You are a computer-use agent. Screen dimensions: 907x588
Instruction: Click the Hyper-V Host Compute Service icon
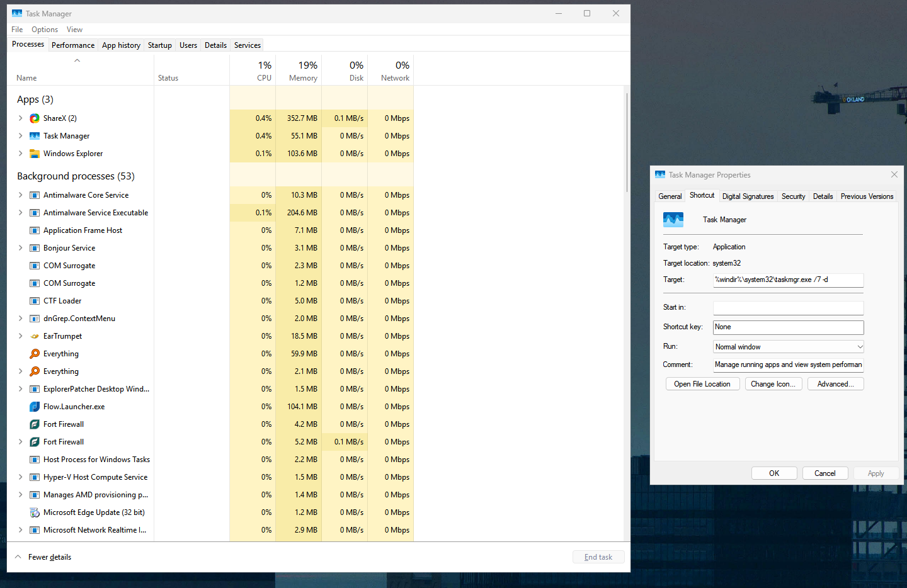click(x=35, y=477)
